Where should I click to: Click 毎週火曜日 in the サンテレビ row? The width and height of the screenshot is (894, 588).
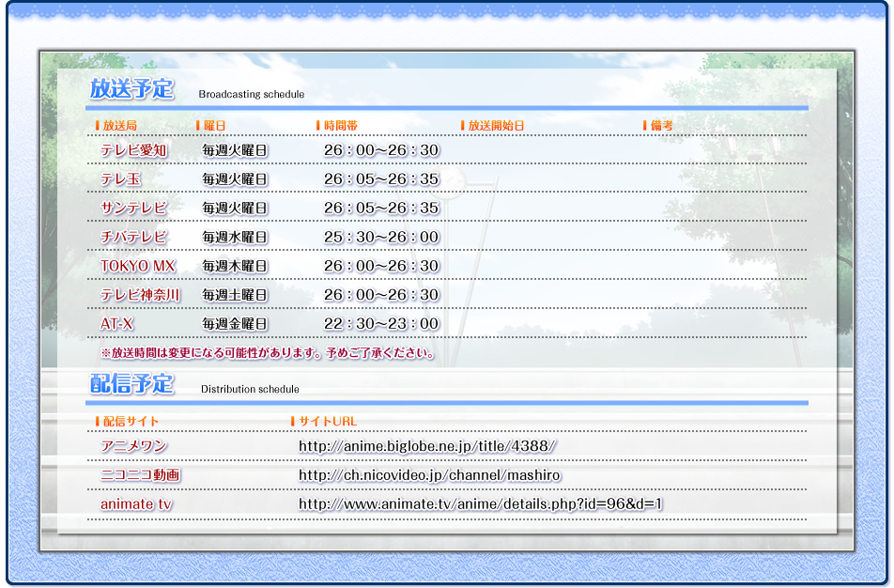235,209
